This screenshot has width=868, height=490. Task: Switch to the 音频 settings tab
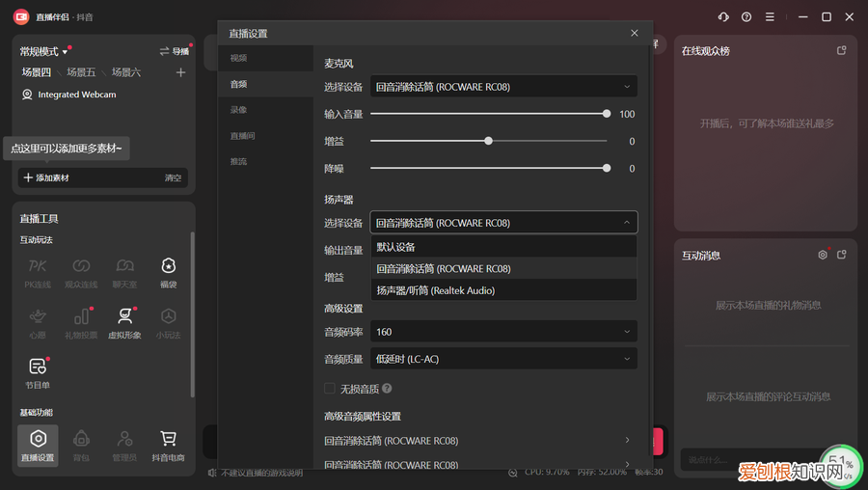pos(266,84)
